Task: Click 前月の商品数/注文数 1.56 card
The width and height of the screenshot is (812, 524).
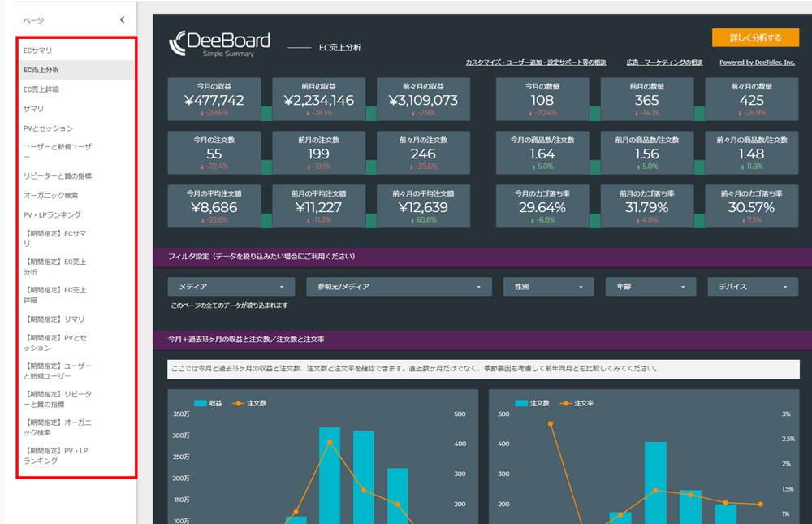Action: [x=647, y=153]
